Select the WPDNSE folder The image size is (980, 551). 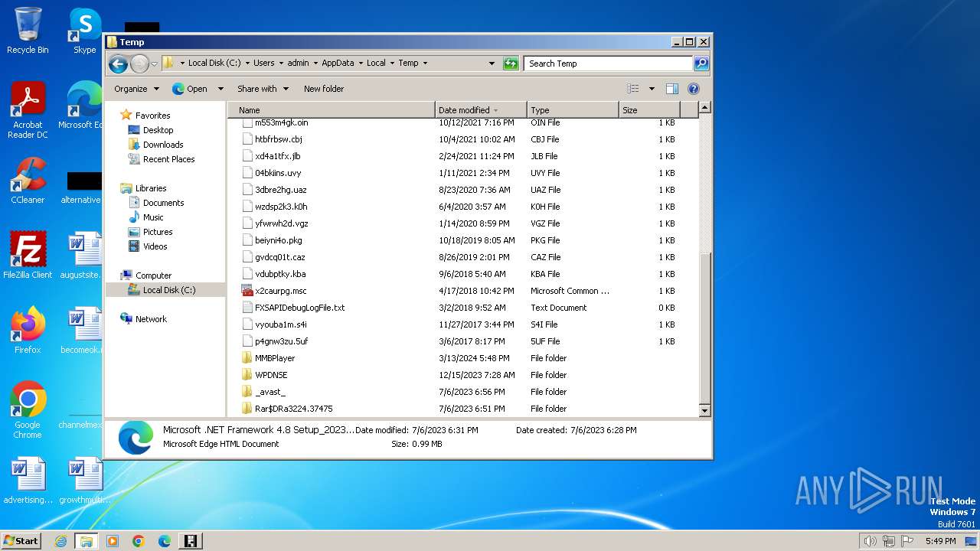click(x=271, y=375)
